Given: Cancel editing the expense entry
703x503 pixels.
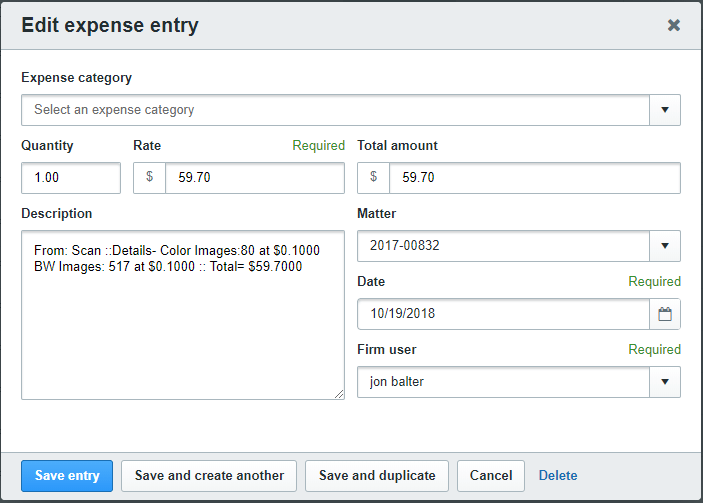Looking at the screenshot, I should (x=491, y=476).
